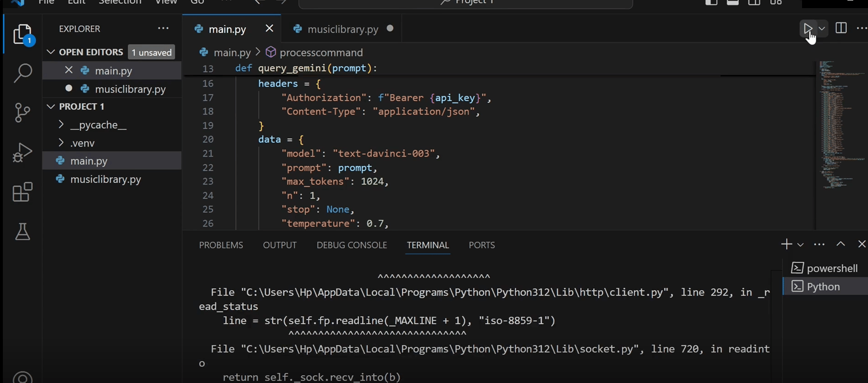The width and height of the screenshot is (868, 383).
Task: Open editor More Actions ellipsis
Action: click(x=861, y=29)
